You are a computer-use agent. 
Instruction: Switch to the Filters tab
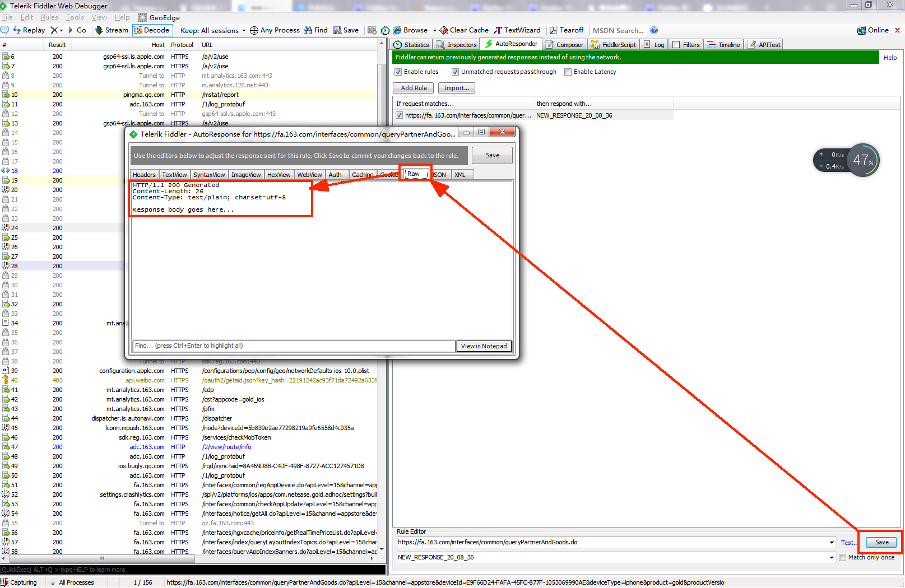(686, 45)
